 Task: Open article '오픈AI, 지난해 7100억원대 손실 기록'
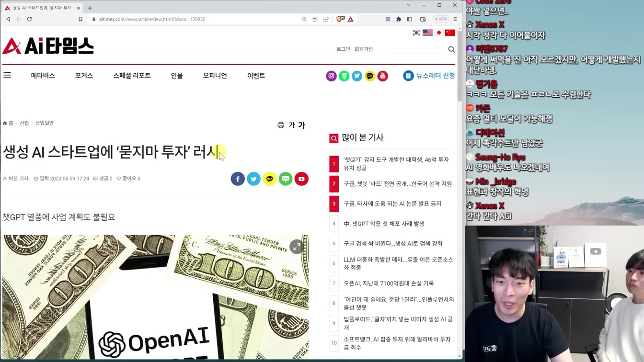(x=389, y=283)
